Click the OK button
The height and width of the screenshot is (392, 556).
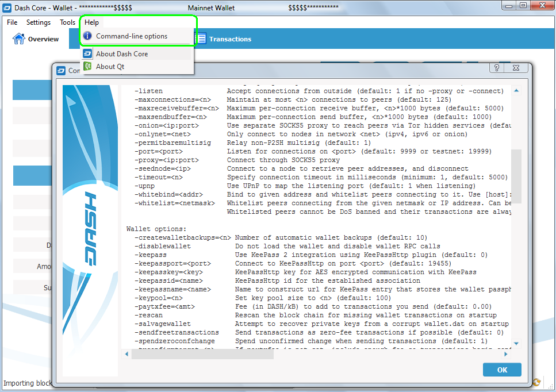click(502, 370)
